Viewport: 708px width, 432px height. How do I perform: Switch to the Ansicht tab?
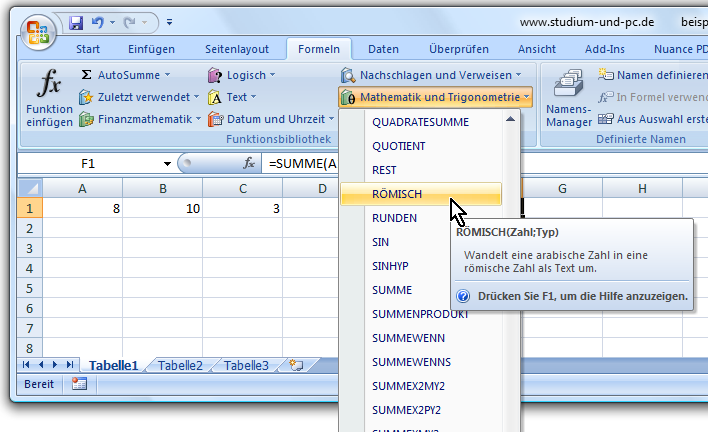(537, 49)
